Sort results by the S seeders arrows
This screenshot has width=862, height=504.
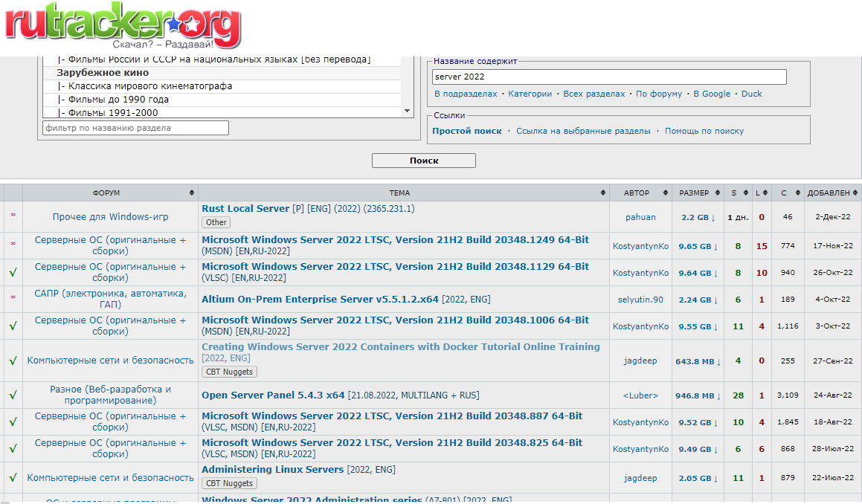[x=745, y=193]
